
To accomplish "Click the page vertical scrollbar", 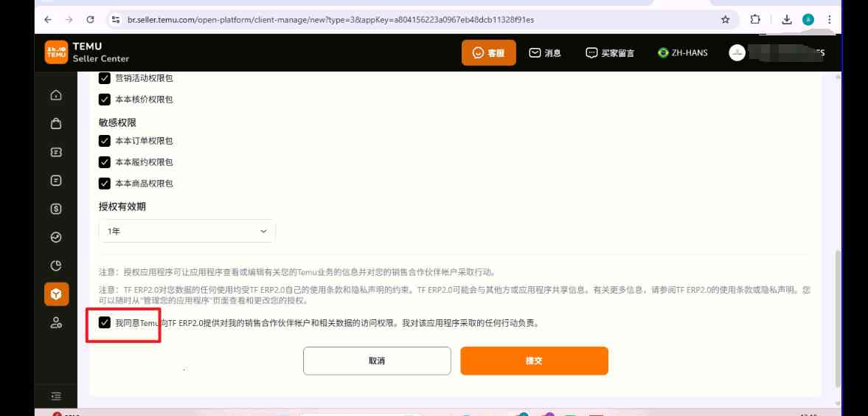I will 838,319.
